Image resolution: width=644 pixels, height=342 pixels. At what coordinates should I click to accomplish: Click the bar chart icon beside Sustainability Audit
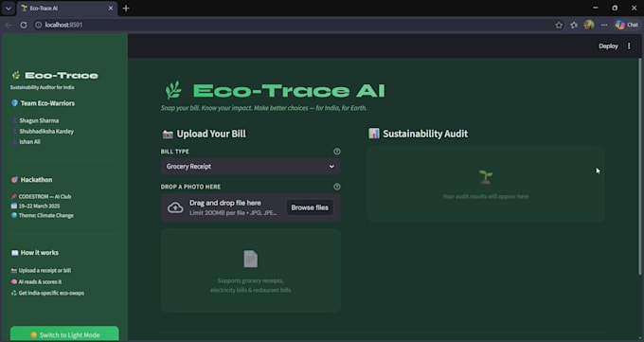point(374,134)
